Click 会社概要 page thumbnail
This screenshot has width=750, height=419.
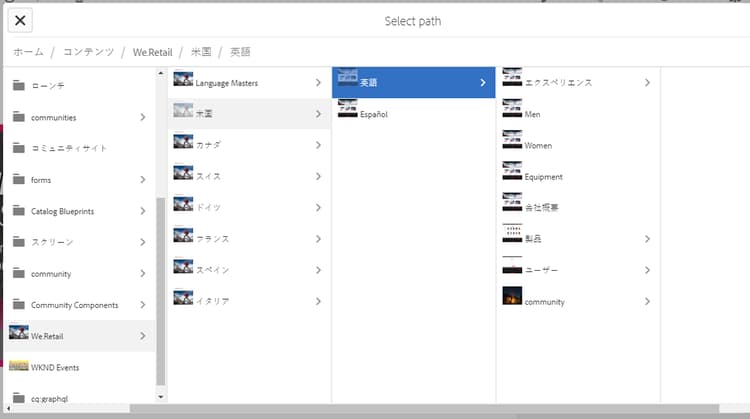click(512, 202)
